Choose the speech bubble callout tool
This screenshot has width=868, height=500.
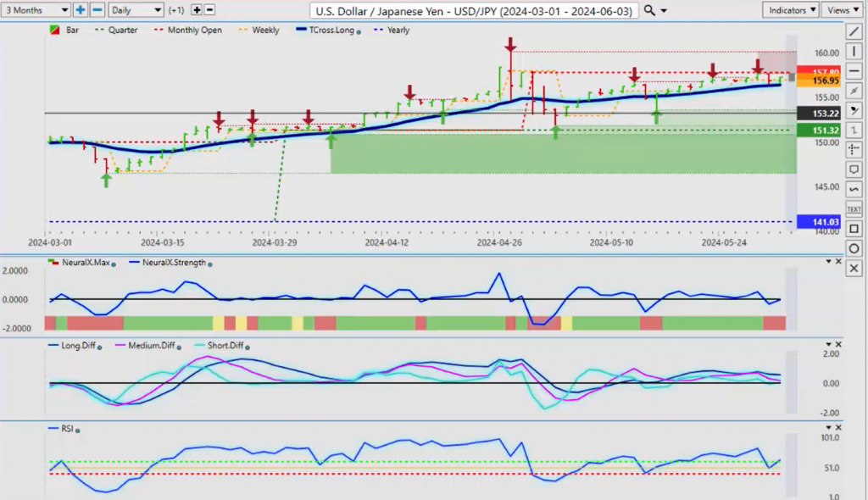tap(853, 169)
